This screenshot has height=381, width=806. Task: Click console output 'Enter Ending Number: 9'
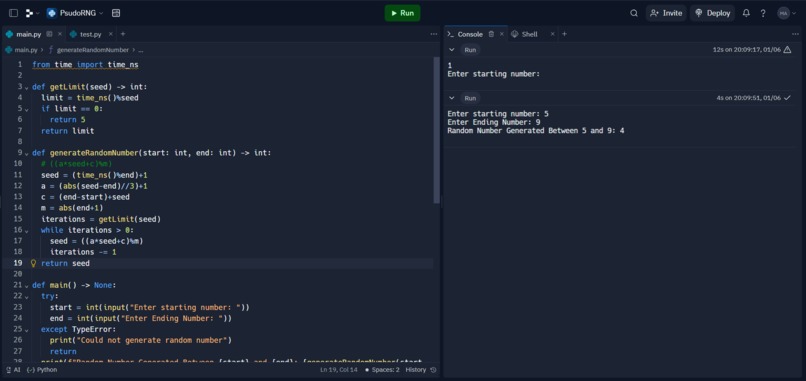pyautogui.click(x=493, y=122)
